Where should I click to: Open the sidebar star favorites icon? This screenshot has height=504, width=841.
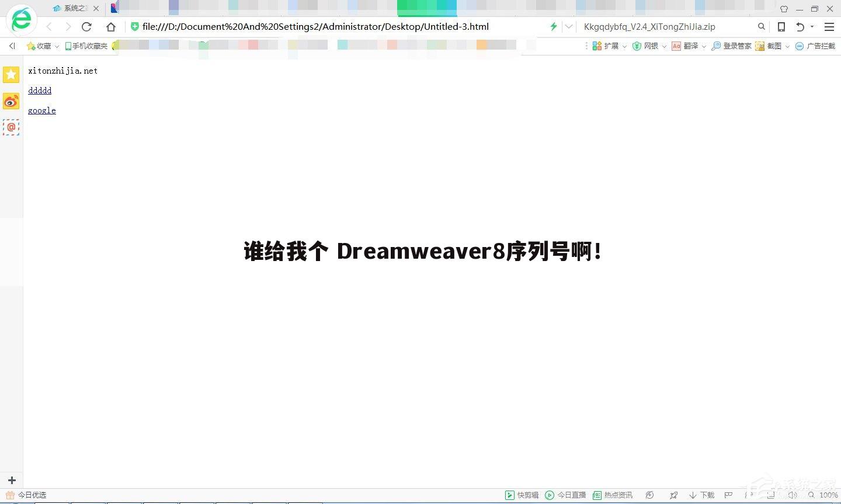pos(11,74)
